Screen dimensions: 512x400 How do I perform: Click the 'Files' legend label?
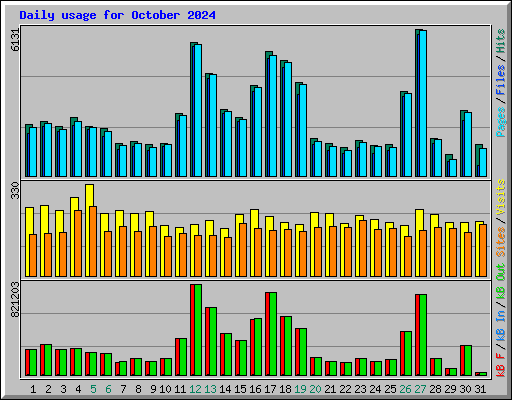coord(501,80)
